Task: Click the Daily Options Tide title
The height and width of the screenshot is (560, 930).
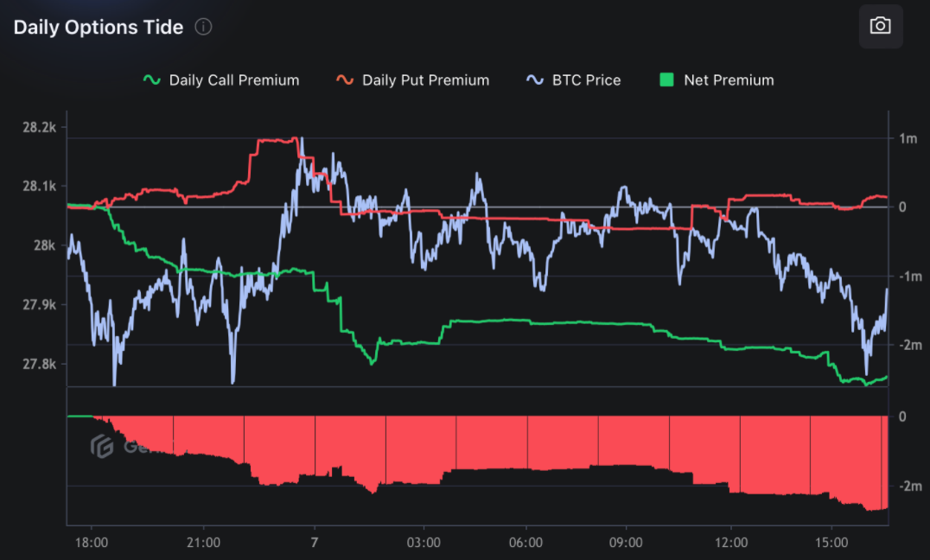Action: tap(99, 27)
